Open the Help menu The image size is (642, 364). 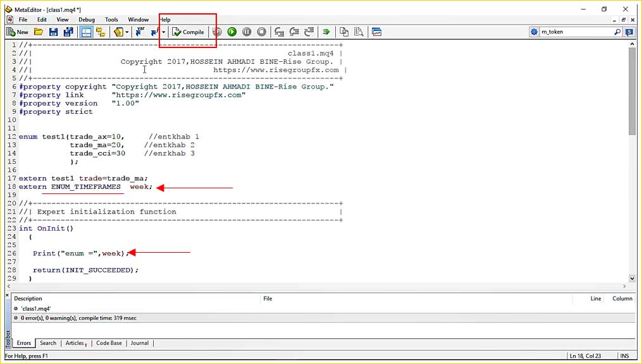pyautogui.click(x=165, y=19)
